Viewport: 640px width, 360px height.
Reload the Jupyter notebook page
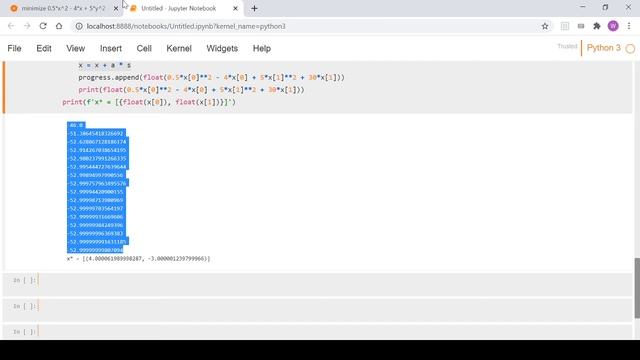click(x=43, y=26)
